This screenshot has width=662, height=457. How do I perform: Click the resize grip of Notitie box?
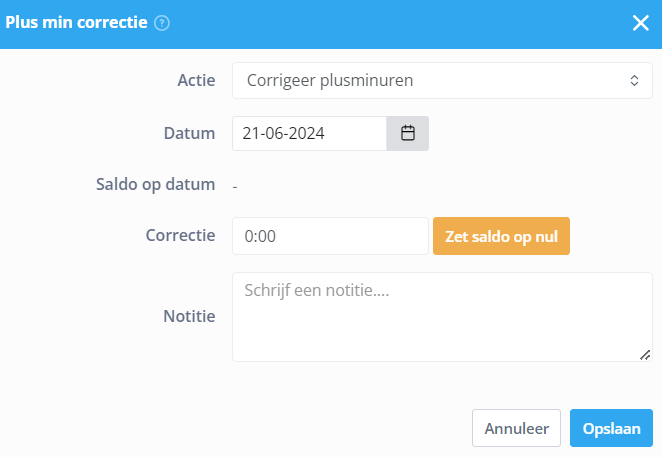pos(645,355)
